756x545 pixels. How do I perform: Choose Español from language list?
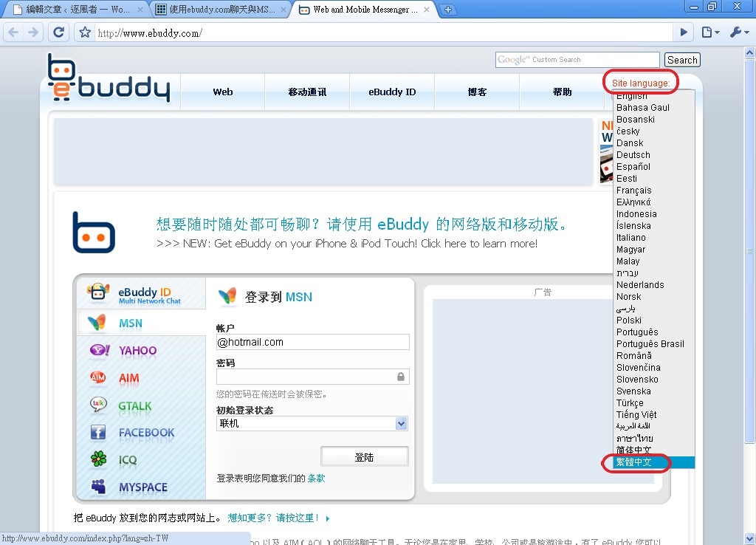tap(654, 166)
